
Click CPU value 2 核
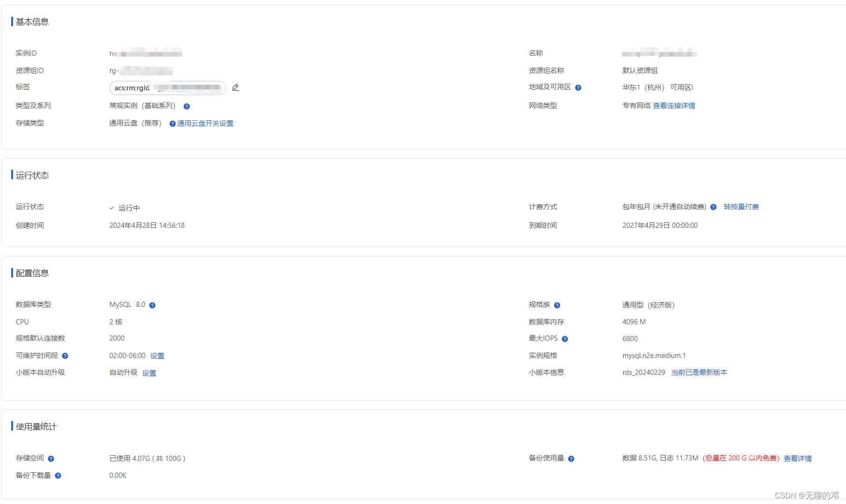point(116,322)
